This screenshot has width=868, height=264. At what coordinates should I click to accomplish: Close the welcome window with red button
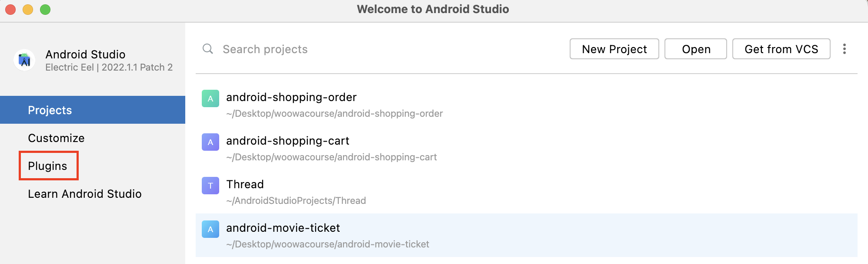pyautogui.click(x=10, y=9)
